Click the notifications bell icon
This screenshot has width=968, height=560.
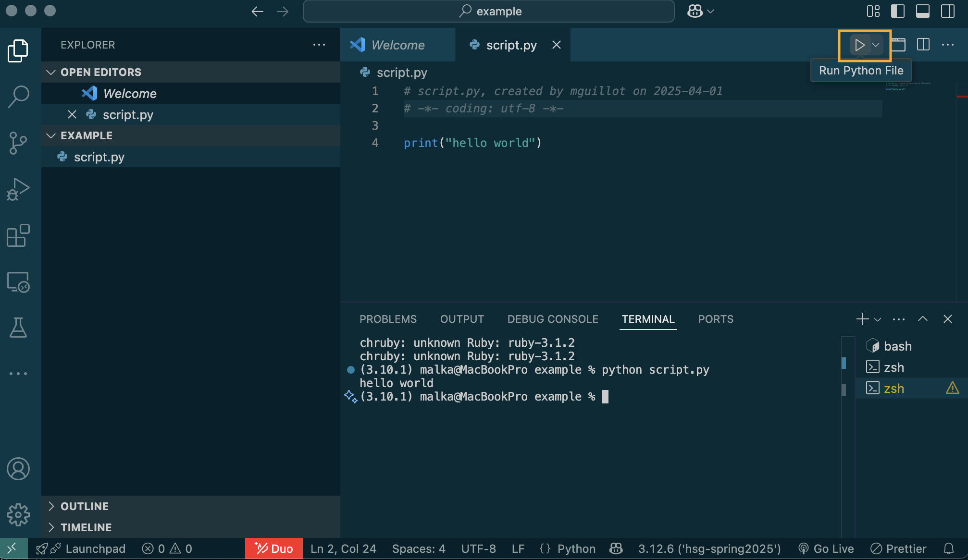point(948,548)
